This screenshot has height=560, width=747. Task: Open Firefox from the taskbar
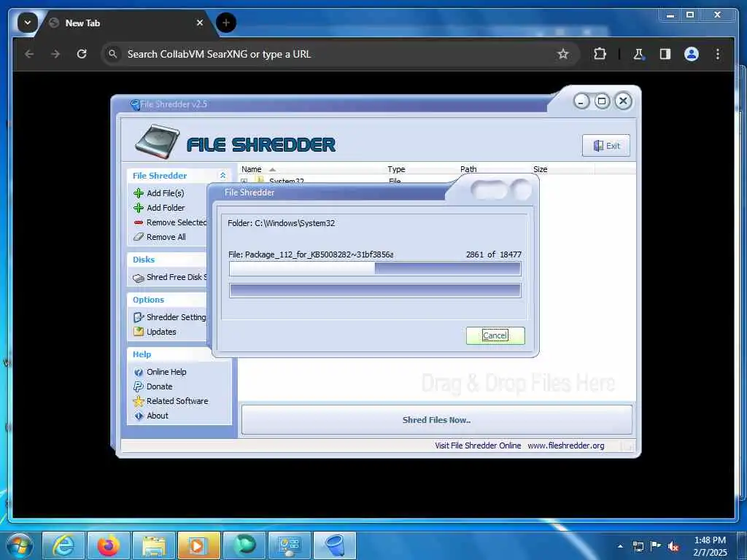(x=109, y=545)
